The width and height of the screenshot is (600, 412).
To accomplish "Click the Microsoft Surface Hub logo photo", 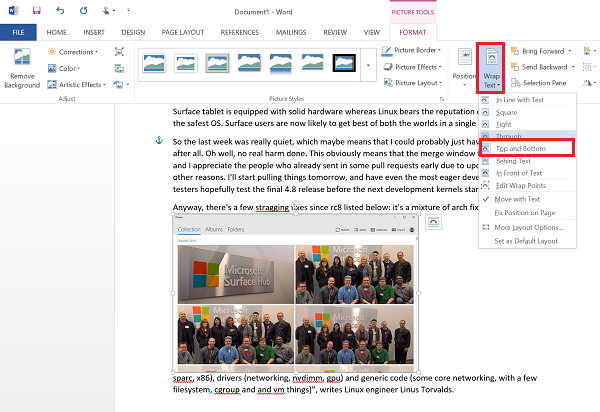I will point(236,274).
